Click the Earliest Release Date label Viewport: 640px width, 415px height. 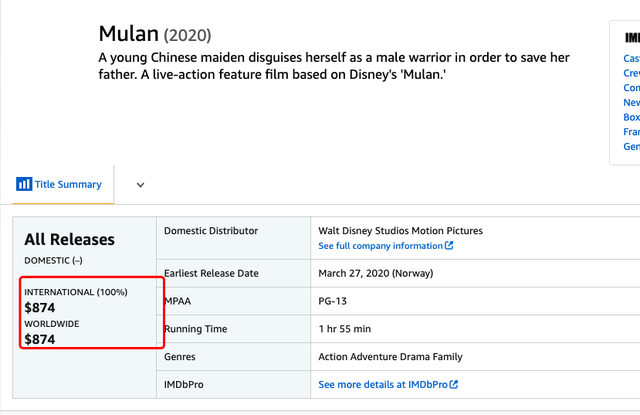pyautogui.click(x=211, y=273)
